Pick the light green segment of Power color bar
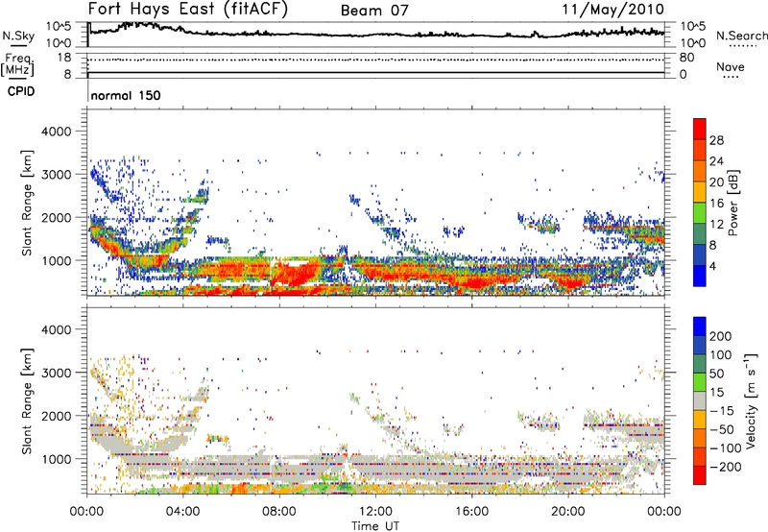 pyautogui.click(x=700, y=213)
